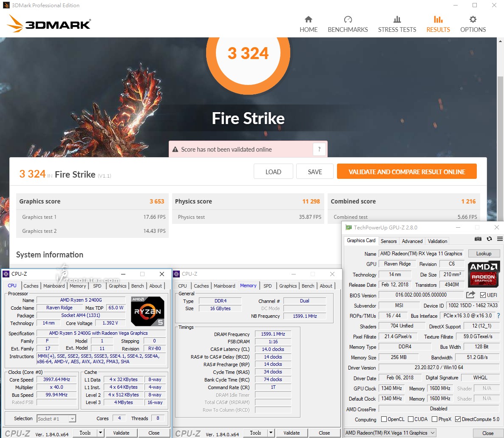The width and height of the screenshot is (504, 438).
Task: Click Validate button in left CPU-Z
Action: (x=121, y=433)
